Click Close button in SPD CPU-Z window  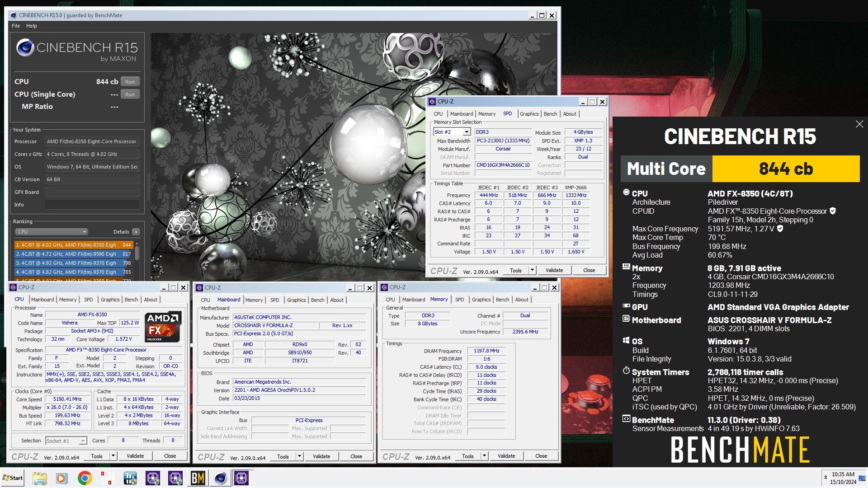(589, 270)
